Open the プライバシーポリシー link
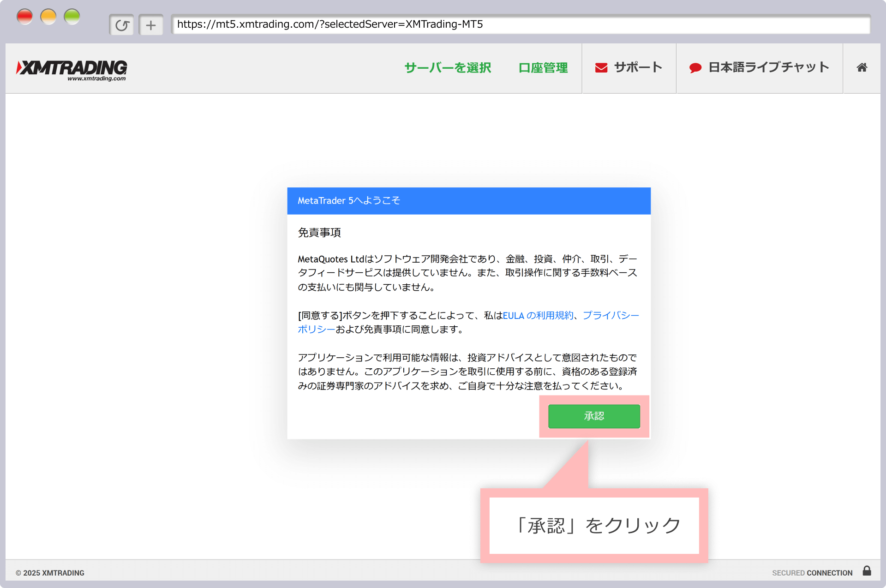 (x=611, y=315)
